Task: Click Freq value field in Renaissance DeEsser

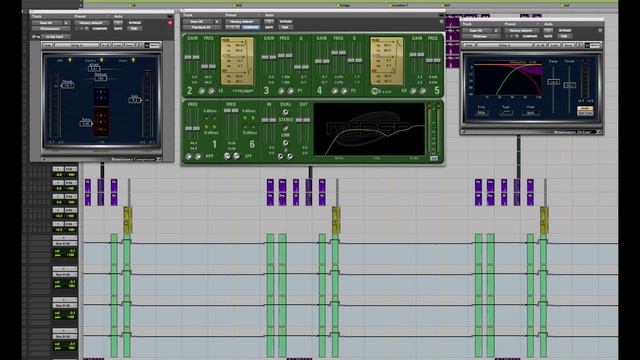Action: pos(482,113)
